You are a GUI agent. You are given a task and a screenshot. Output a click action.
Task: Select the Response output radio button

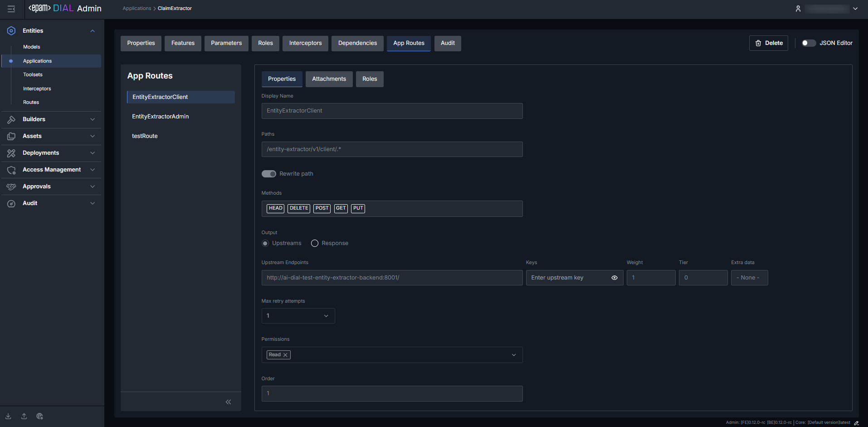pyautogui.click(x=315, y=243)
